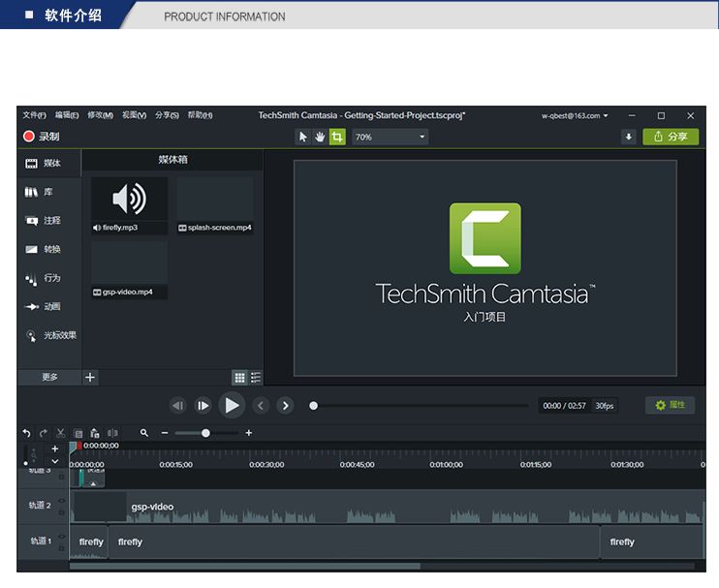719x588 pixels.
Task: Jump to previous media with left chevron
Action: (261, 406)
